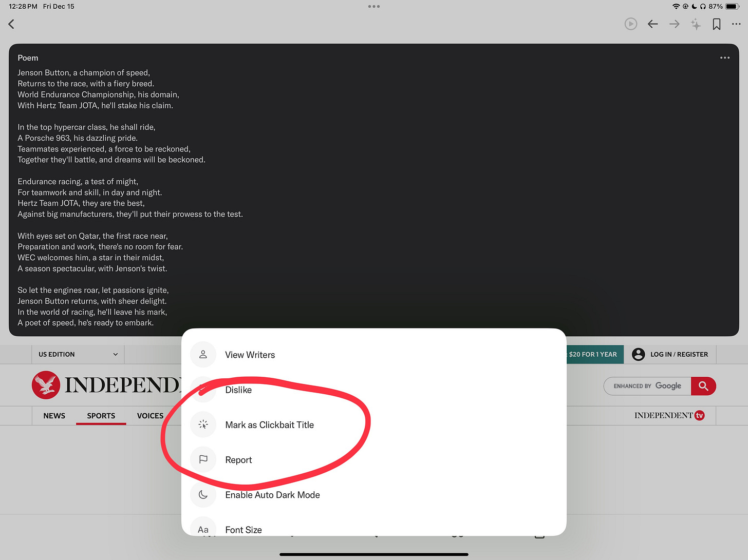Open the Sports tab
The image size is (748, 560).
click(x=101, y=416)
